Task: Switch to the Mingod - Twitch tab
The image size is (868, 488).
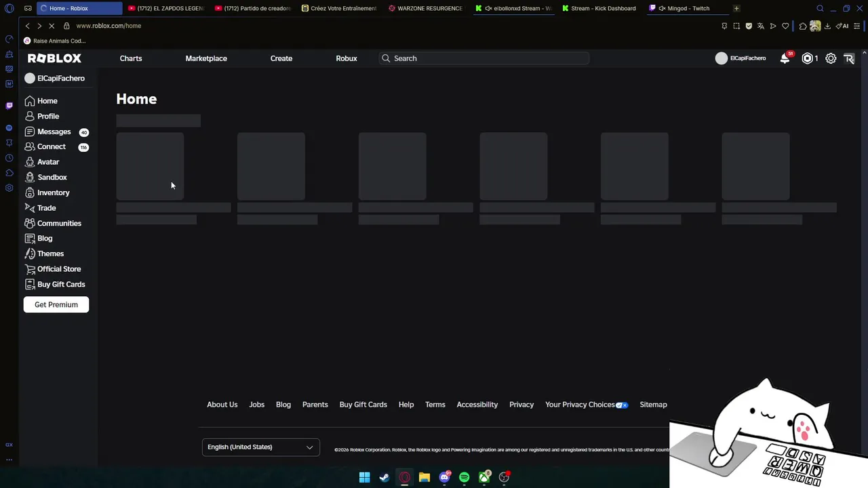Action: [x=687, y=8]
